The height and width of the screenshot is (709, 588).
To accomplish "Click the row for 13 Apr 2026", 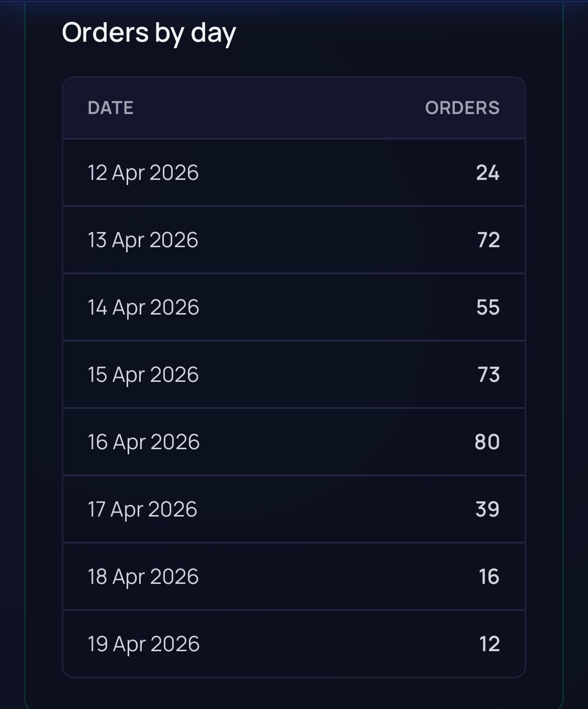I will click(294, 240).
